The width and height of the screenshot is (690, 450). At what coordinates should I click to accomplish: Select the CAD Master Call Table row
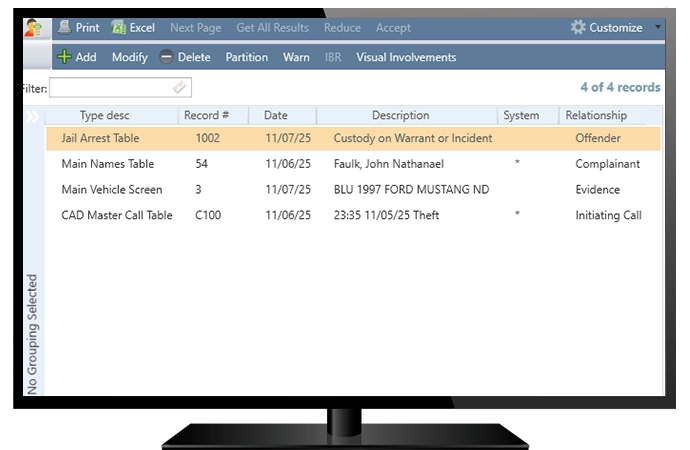(353, 215)
